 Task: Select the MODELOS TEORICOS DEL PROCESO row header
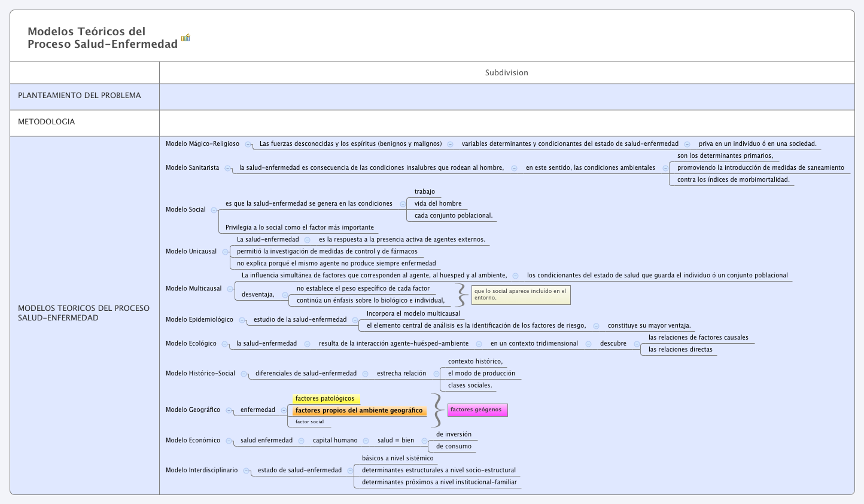coord(84,313)
